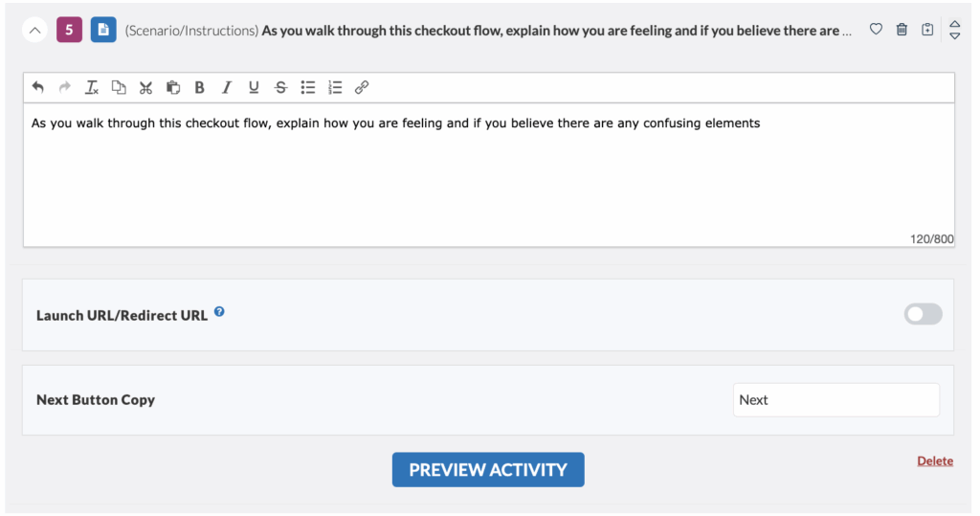Click the copy icon in the editor toolbar
This screenshot has width=980, height=516.
[119, 87]
